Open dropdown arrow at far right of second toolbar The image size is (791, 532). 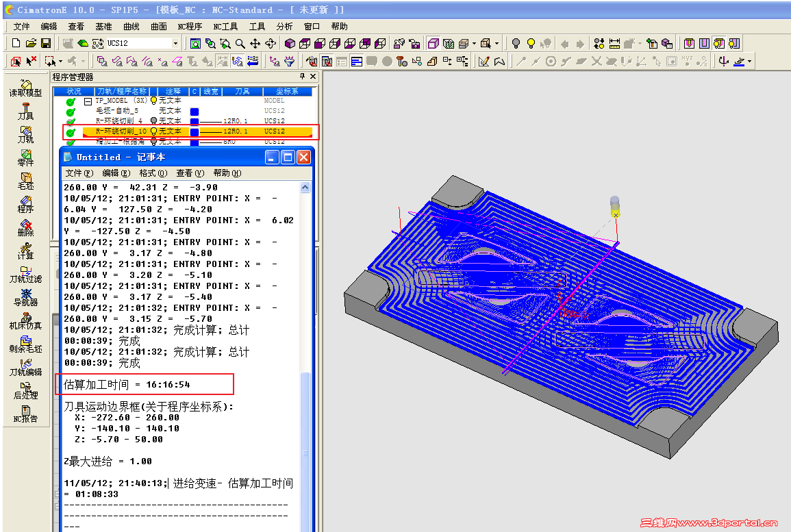pos(750,62)
